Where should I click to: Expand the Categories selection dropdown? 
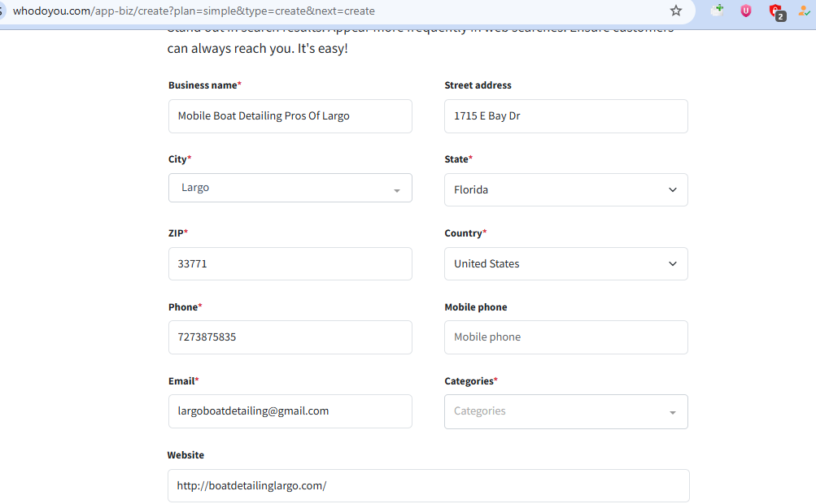565,411
